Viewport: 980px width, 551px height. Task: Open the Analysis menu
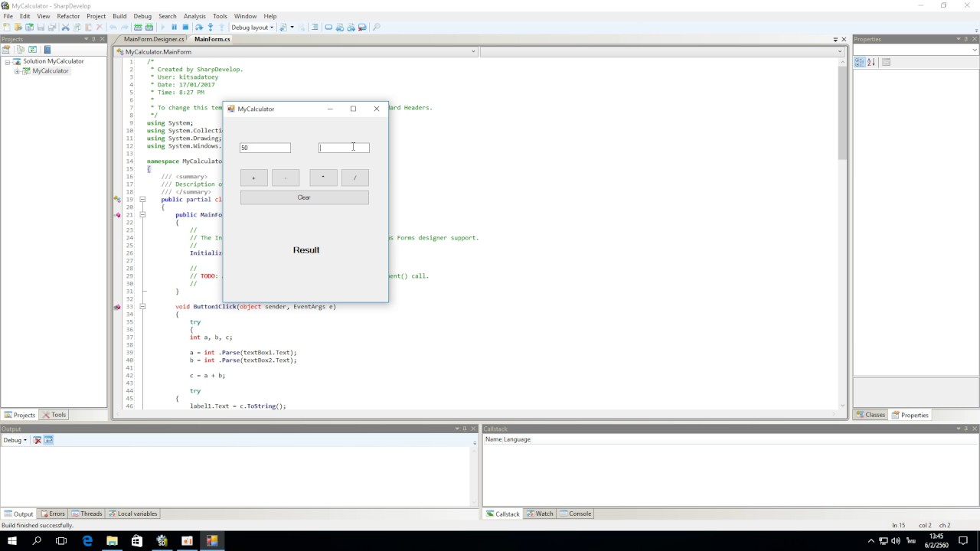tap(194, 16)
